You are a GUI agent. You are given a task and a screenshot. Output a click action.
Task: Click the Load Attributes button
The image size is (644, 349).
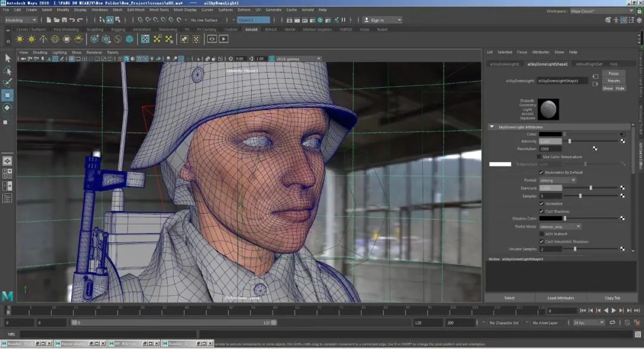561,298
